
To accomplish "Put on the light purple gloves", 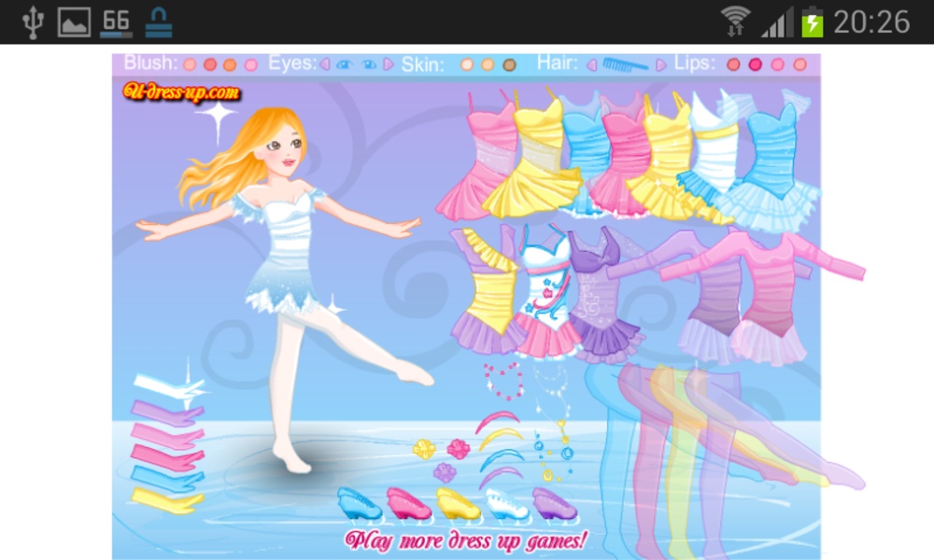I will (167, 412).
